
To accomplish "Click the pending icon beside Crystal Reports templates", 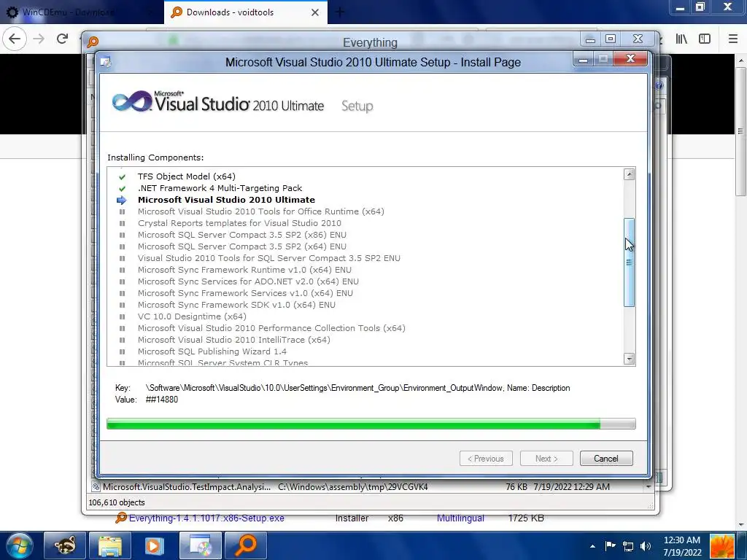I will coord(122,223).
